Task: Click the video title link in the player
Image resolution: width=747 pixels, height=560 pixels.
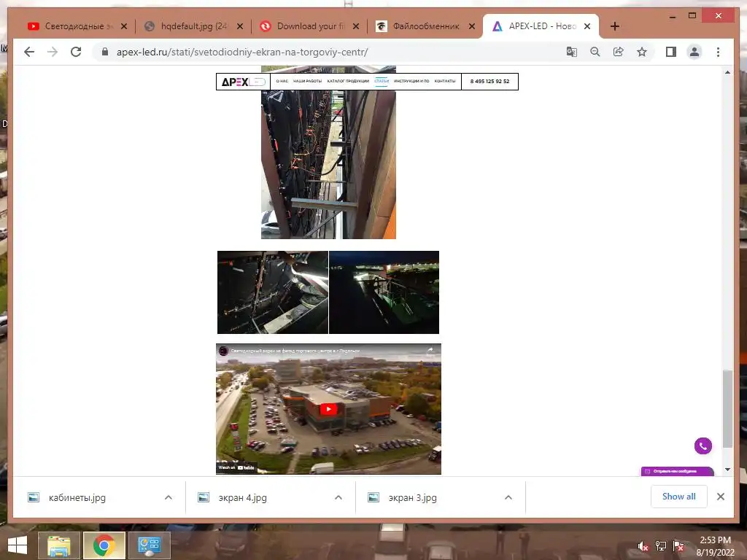Action: pos(295,351)
